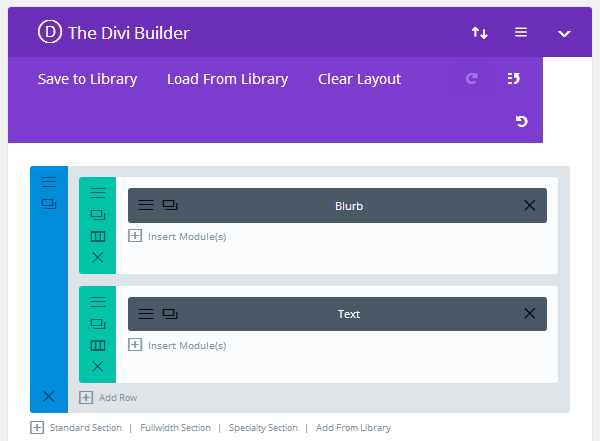
Task: Delete the Text module
Action: [530, 314]
